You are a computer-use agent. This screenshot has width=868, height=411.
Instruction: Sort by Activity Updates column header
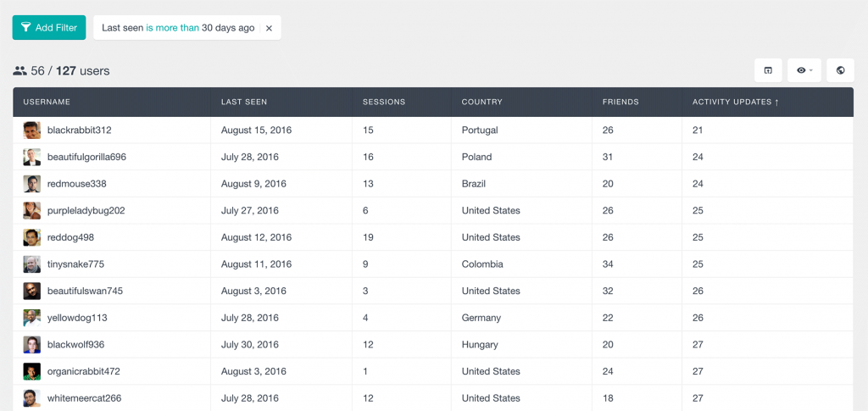pos(735,102)
